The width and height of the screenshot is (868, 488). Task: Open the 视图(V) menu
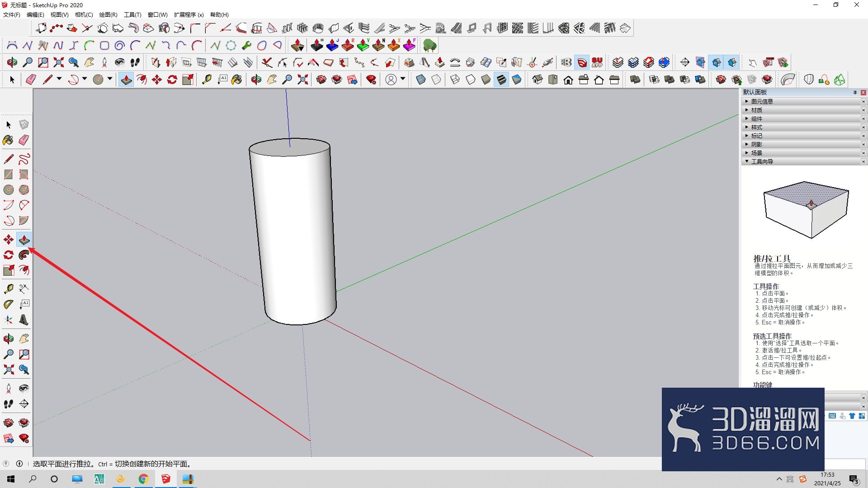point(59,15)
